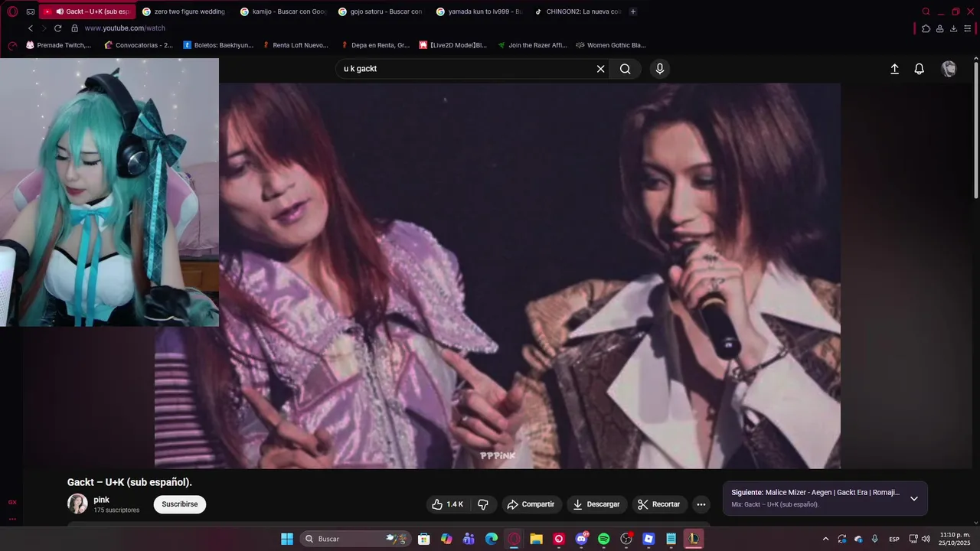Click the address bar URL
Viewport: 980px width, 551px height.
(x=125, y=28)
